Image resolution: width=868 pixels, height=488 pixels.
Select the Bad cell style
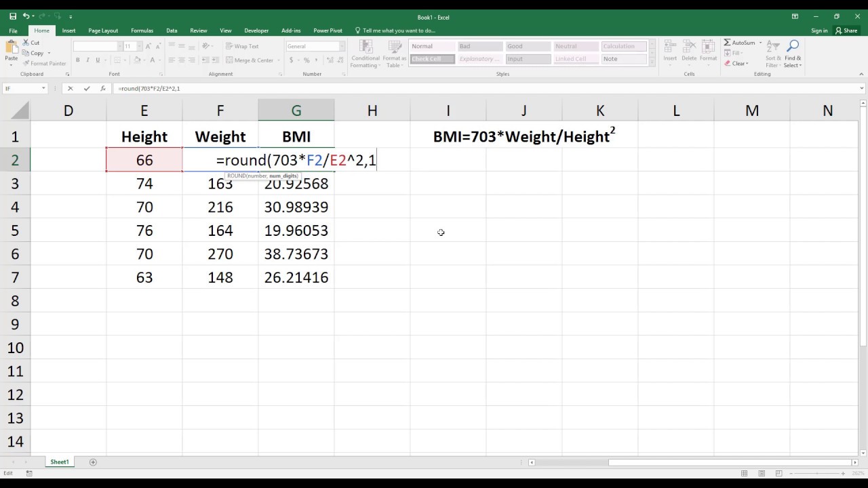479,46
